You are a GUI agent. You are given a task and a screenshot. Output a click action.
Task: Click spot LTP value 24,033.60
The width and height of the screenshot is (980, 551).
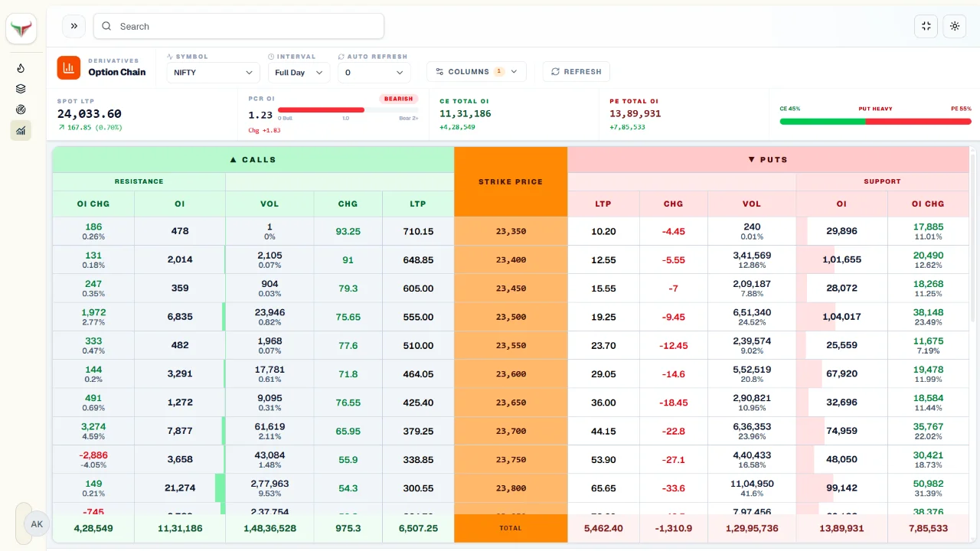(90, 114)
